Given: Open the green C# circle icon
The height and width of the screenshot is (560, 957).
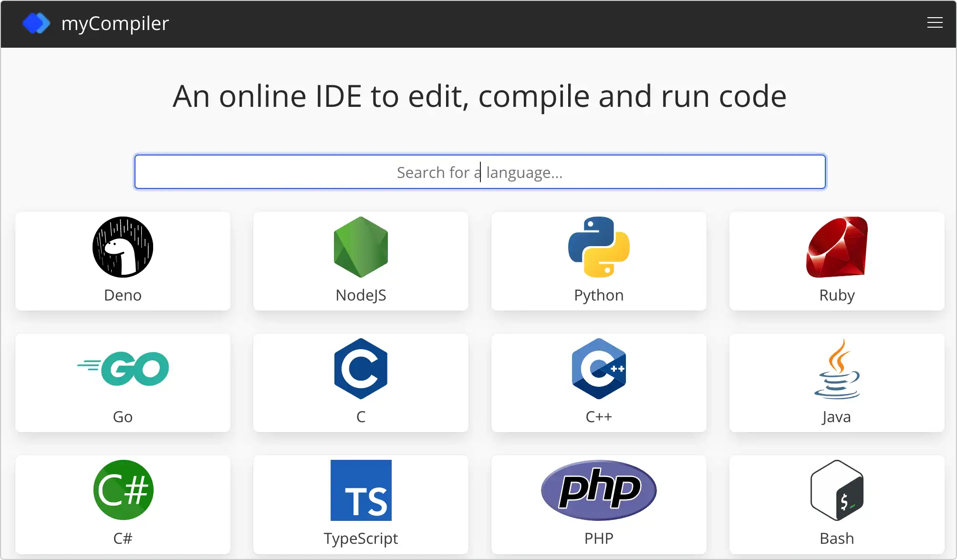Looking at the screenshot, I should (x=123, y=490).
